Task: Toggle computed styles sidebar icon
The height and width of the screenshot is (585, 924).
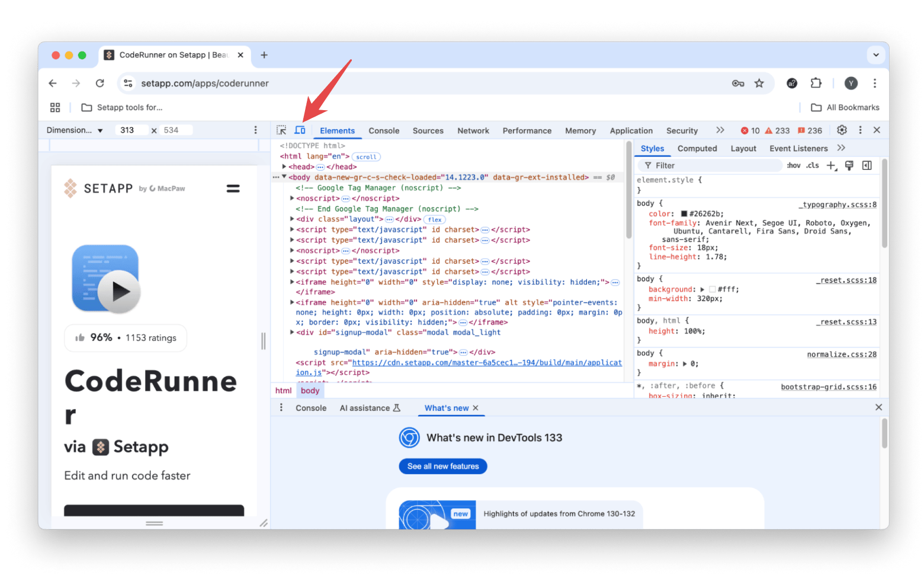Action: pyautogui.click(x=867, y=166)
